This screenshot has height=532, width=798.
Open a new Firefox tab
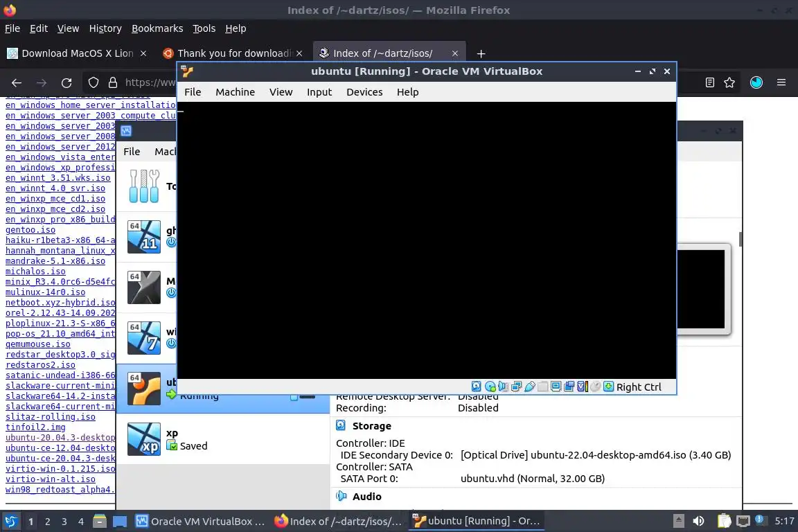click(481, 53)
